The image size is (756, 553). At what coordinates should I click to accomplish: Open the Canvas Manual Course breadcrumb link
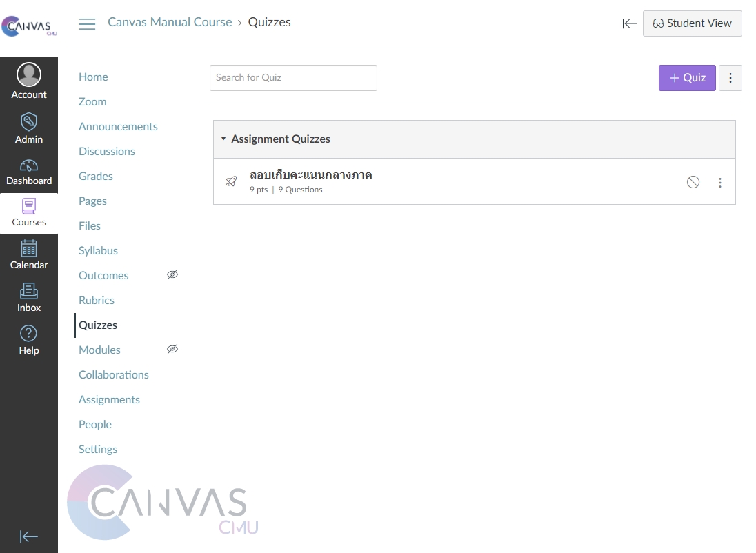point(170,22)
